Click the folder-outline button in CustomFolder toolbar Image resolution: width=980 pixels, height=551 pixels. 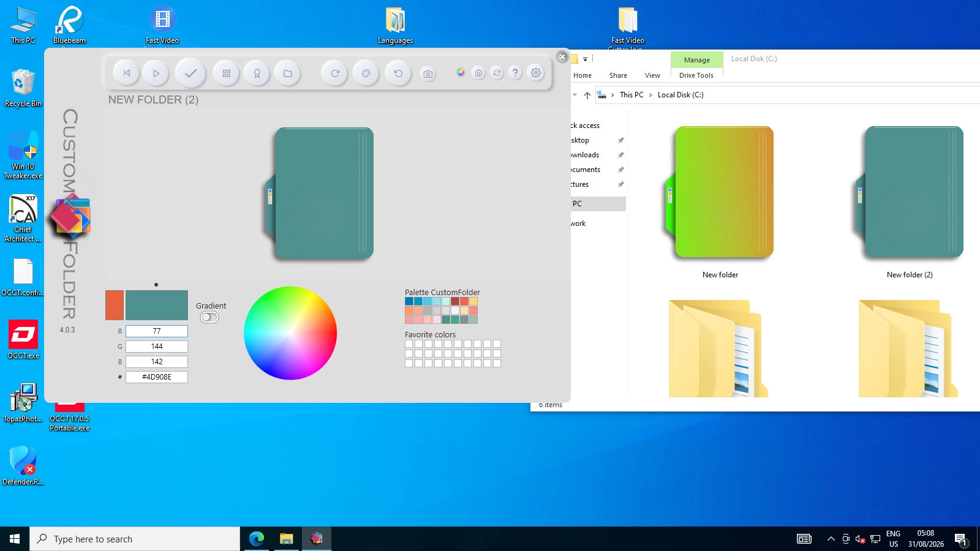(x=287, y=73)
